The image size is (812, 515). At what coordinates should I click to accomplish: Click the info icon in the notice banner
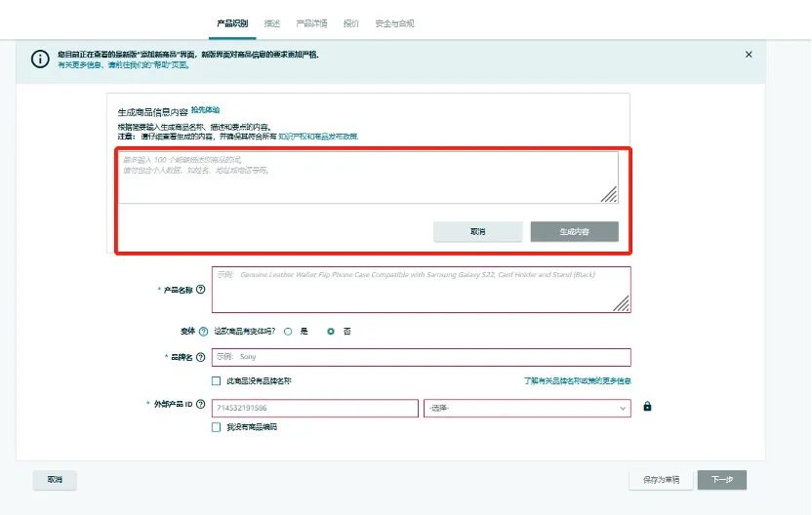click(x=40, y=59)
